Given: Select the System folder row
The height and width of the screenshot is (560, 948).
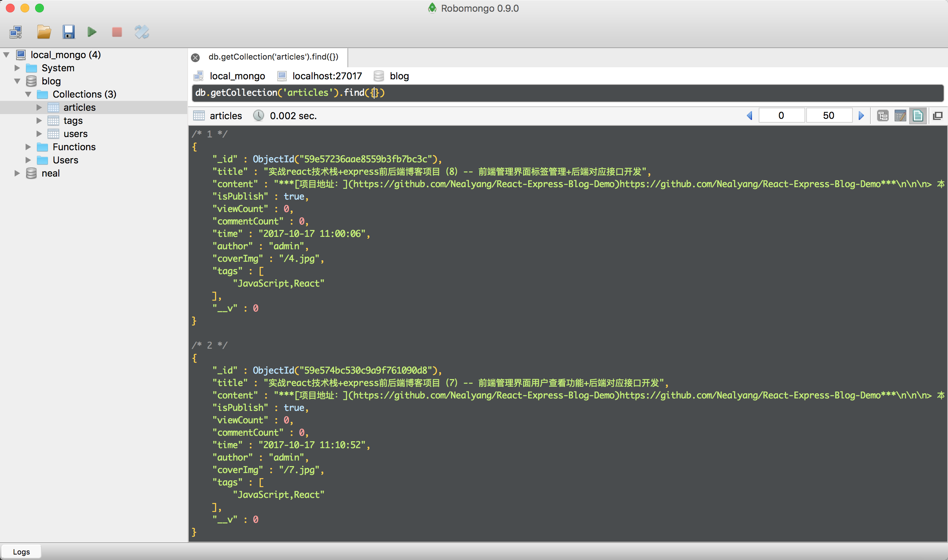Looking at the screenshot, I should pyautogui.click(x=94, y=68).
